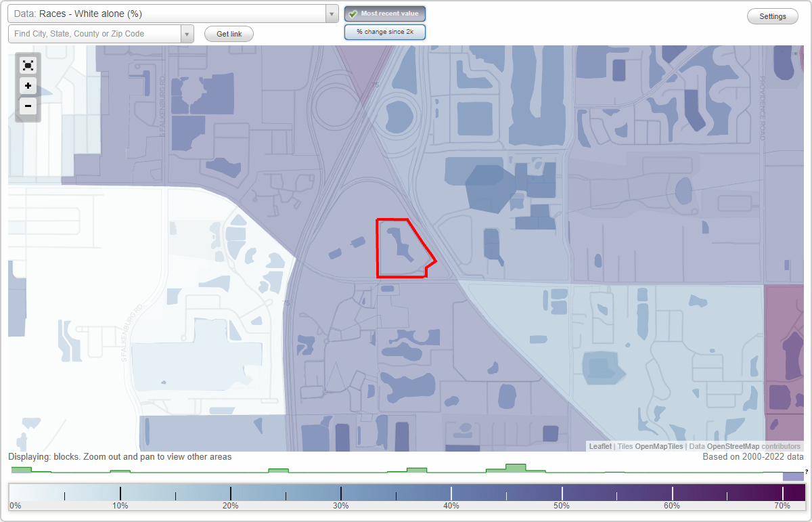Click the histogram question mark icon

pyautogui.click(x=807, y=471)
